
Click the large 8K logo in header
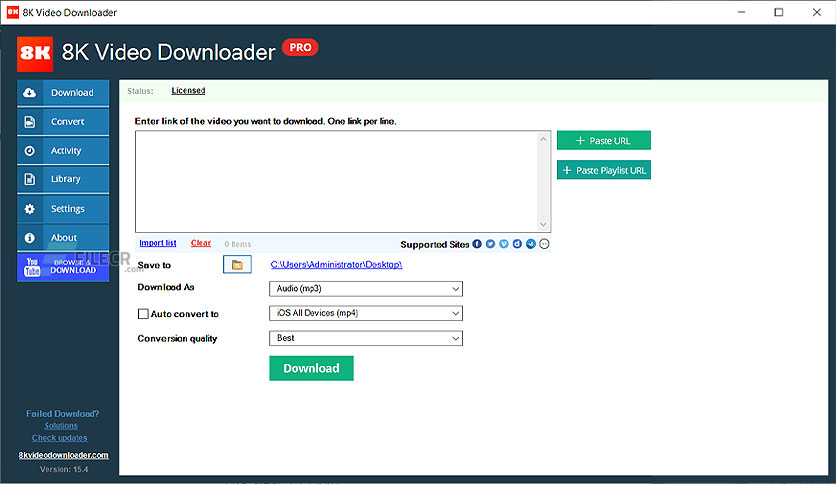[x=35, y=54]
